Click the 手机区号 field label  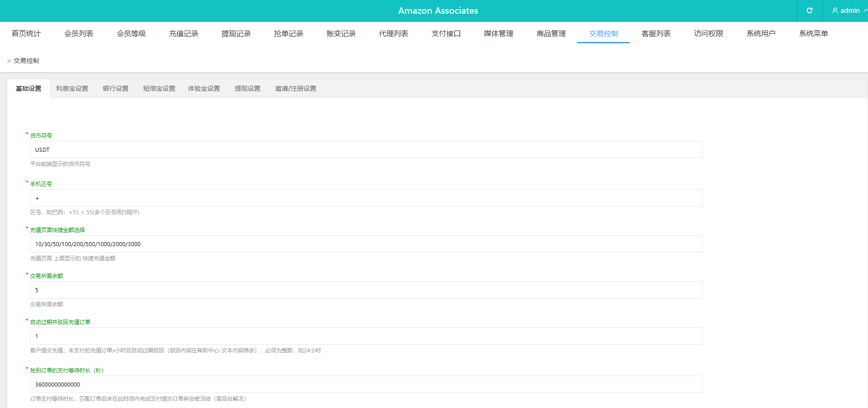[x=41, y=184]
